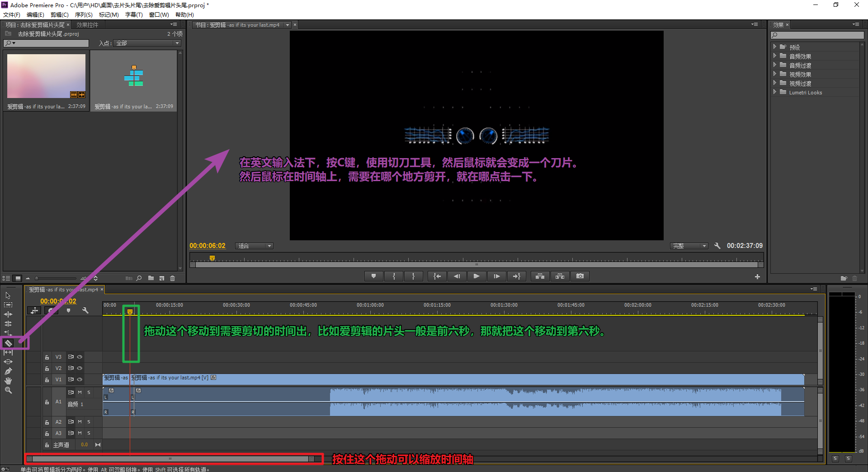Select the Ripple Edit tool
868x472 pixels.
click(8, 314)
